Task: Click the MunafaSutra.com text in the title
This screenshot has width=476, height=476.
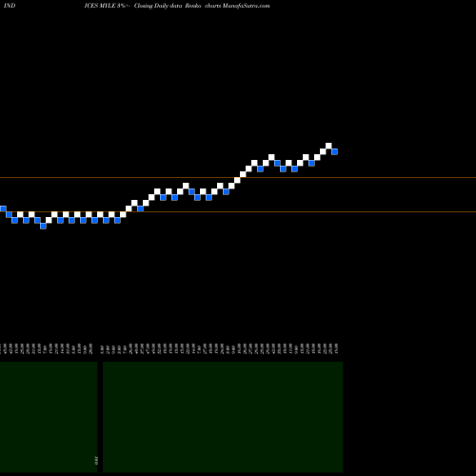Action: (246, 6)
